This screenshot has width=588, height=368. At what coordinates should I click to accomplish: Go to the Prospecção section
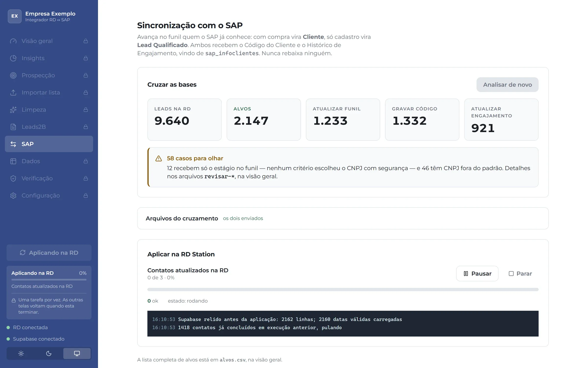pos(49,75)
